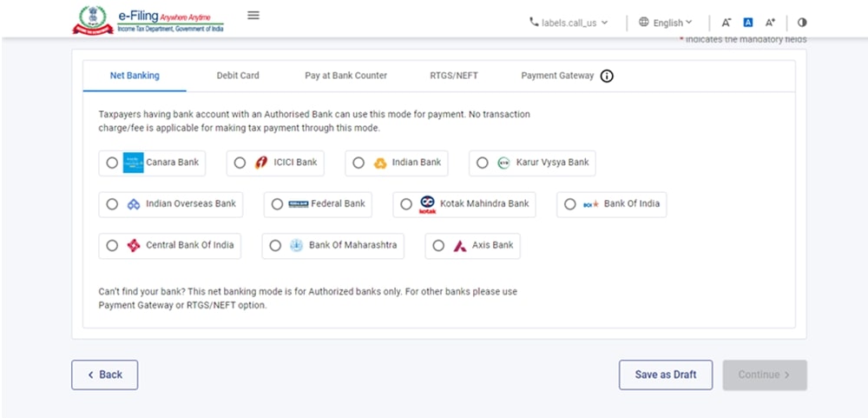The image size is (868, 418).
Task: Toggle the high contrast mode icon
Action: click(x=801, y=23)
